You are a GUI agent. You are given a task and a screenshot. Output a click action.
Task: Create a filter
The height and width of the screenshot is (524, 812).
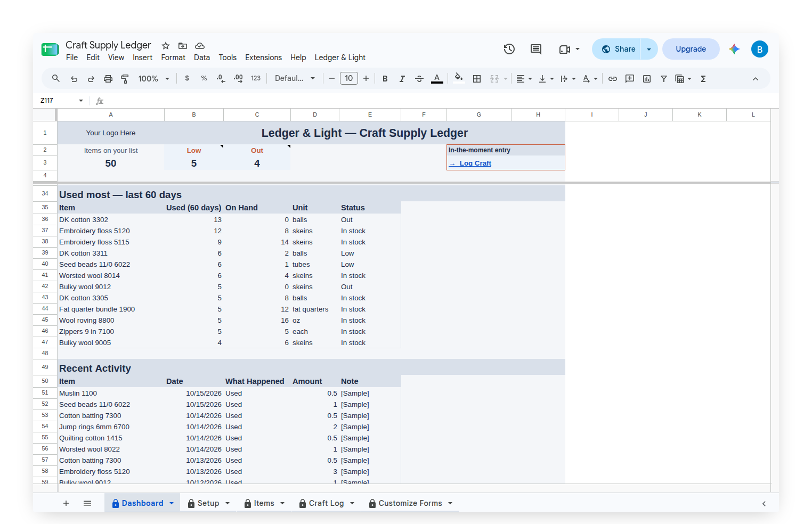664,79
